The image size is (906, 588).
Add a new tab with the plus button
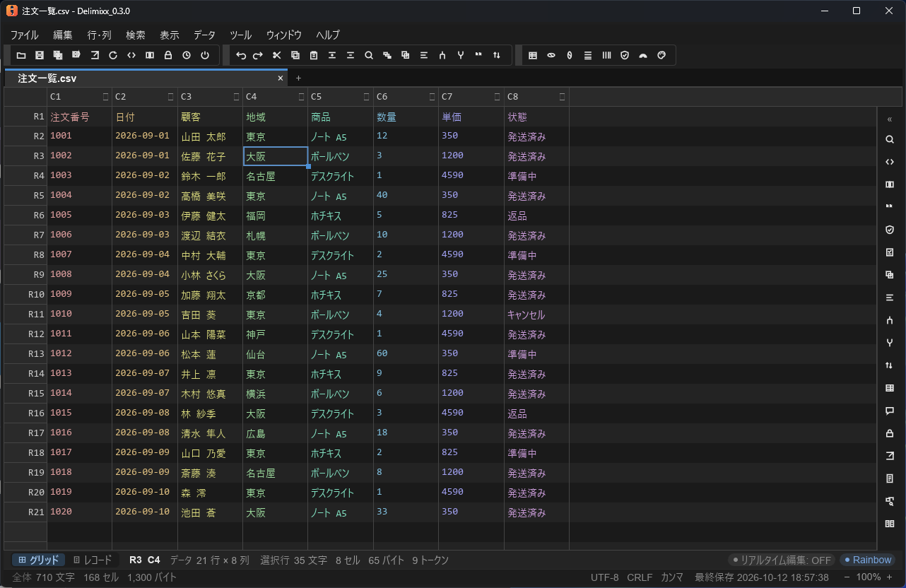(298, 78)
